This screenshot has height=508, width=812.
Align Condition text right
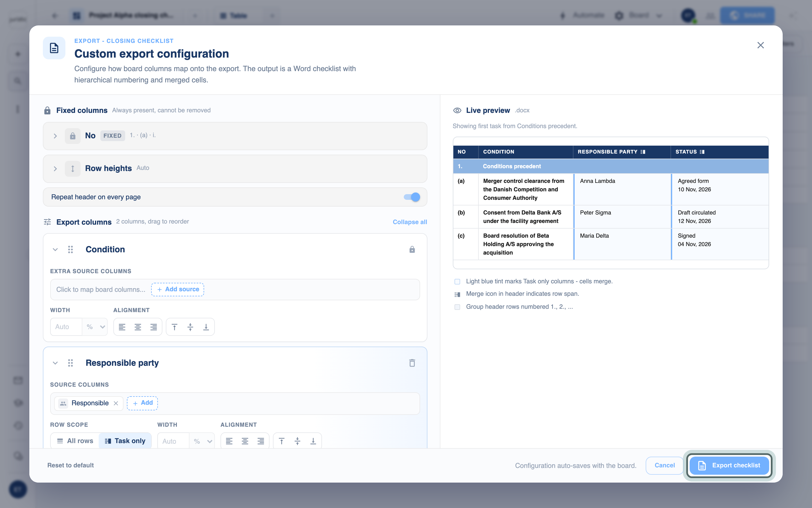tap(154, 327)
